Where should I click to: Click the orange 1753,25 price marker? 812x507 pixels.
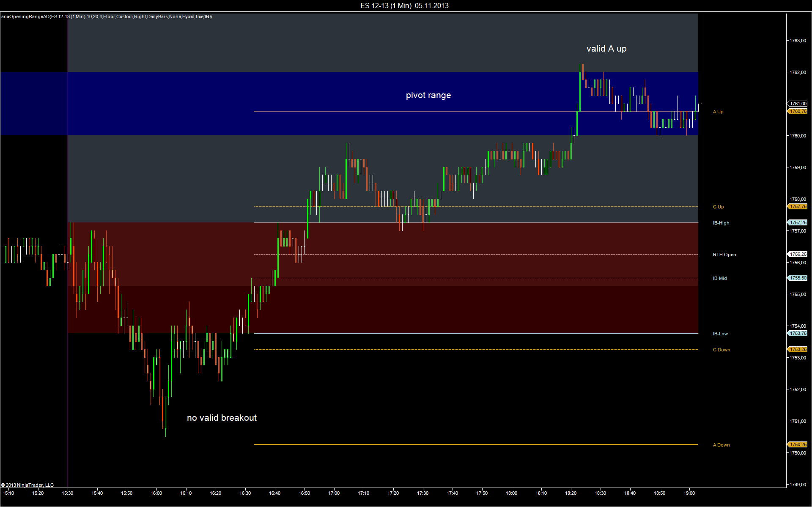tap(798, 349)
